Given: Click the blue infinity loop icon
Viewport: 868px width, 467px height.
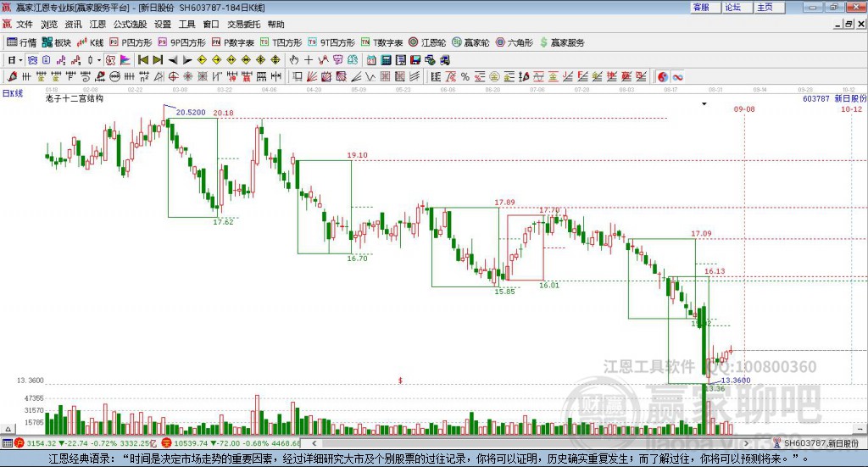Looking at the screenshot, I should tap(677, 76).
